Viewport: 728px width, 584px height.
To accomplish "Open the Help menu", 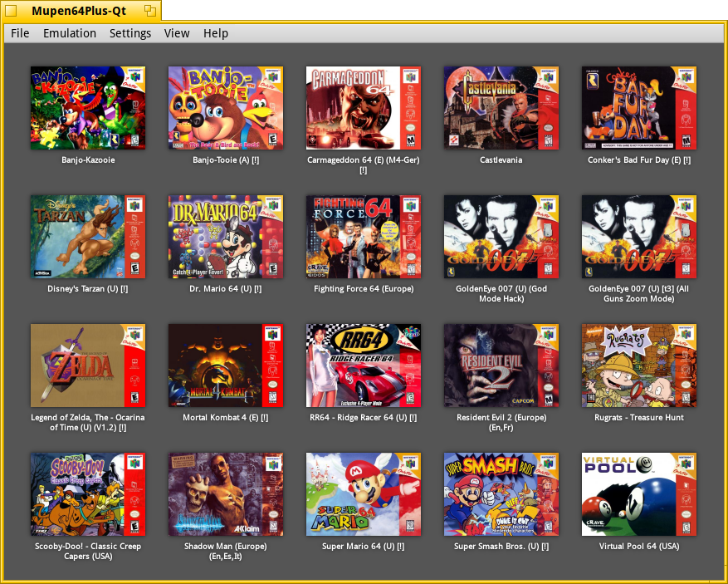I will click(x=216, y=33).
